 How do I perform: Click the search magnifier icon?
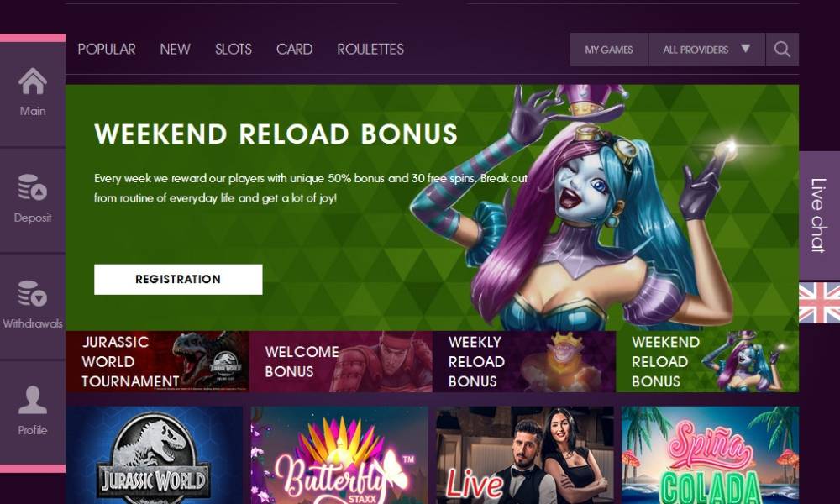[x=782, y=50]
